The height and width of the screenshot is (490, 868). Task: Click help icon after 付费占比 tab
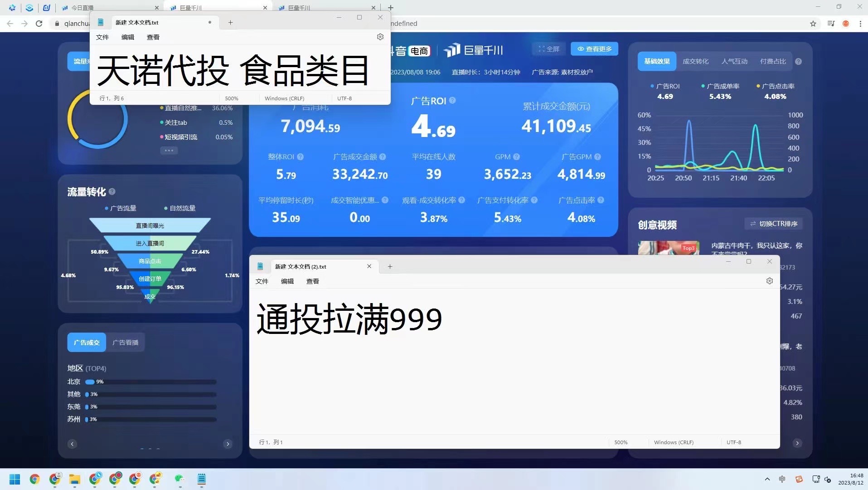pos(798,61)
